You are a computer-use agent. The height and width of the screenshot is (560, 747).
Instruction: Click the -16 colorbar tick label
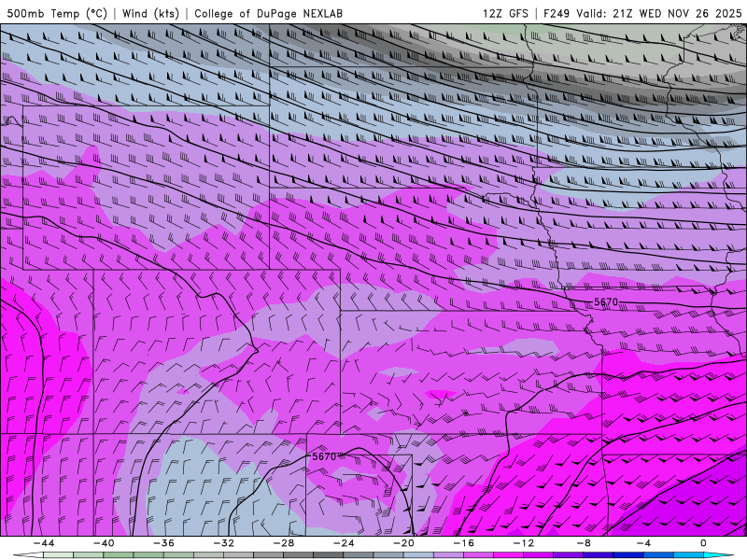pos(463,543)
